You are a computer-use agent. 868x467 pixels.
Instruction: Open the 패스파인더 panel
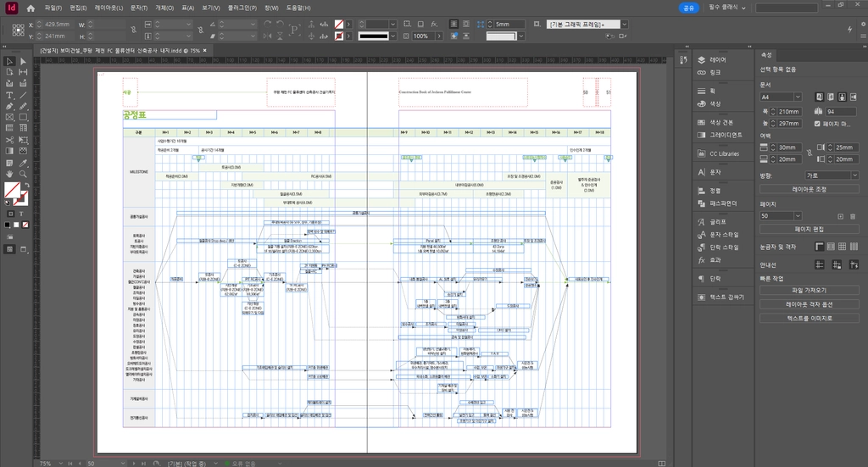point(717,203)
